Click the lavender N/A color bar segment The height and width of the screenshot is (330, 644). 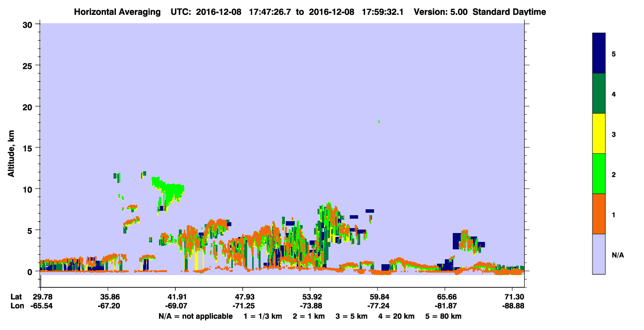[x=599, y=254]
